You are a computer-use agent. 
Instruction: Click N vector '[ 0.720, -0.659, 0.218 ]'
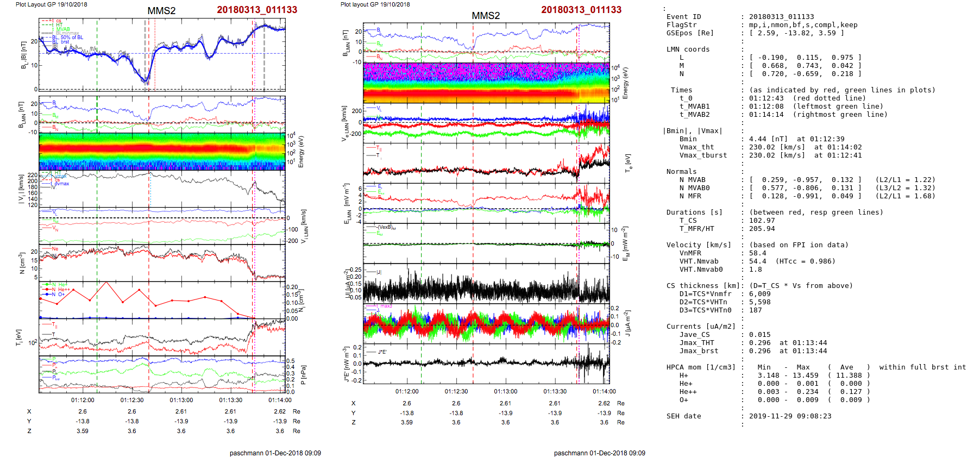coord(806,74)
